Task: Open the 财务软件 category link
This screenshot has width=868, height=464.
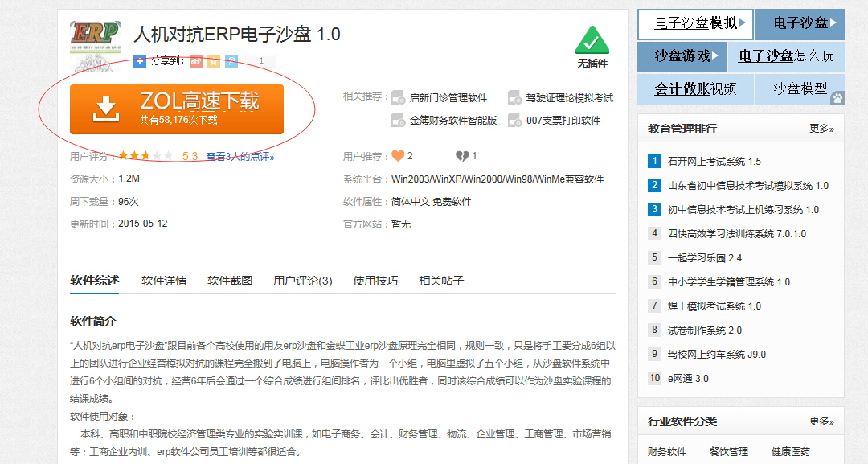Action: coord(667,452)
